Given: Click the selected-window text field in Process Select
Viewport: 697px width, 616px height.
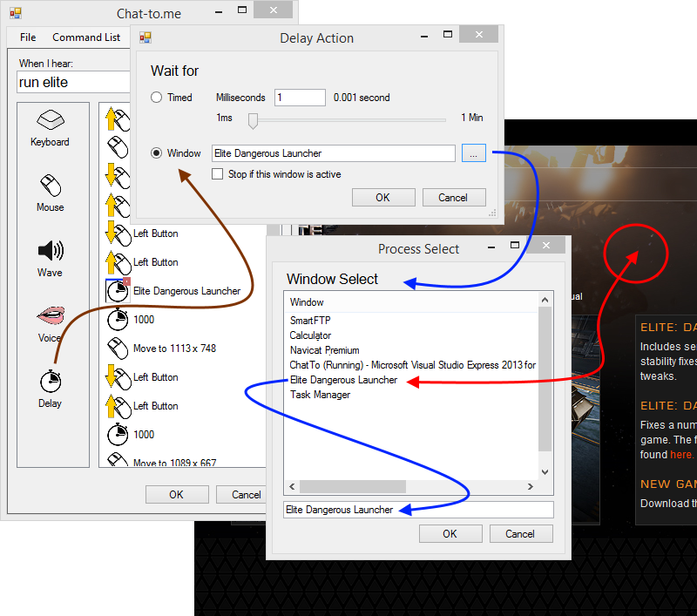Looking at the screenshot, I should coord(418,510).
